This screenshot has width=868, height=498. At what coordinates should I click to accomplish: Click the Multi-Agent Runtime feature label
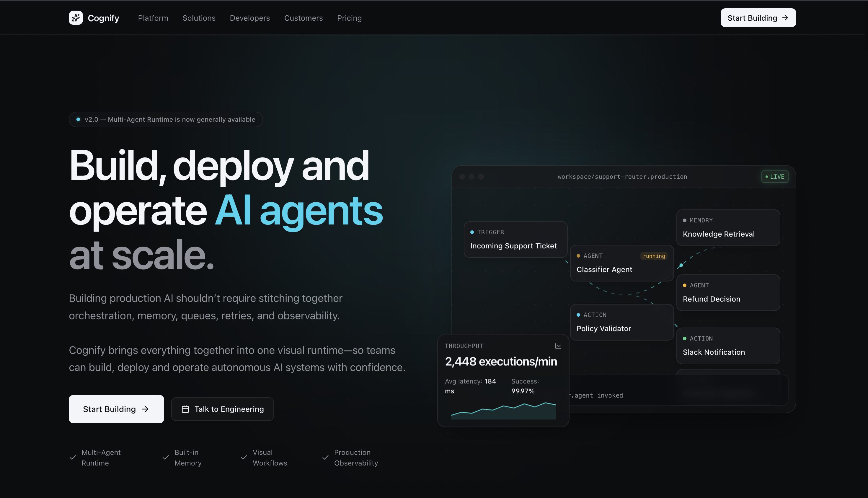point(101,457)
